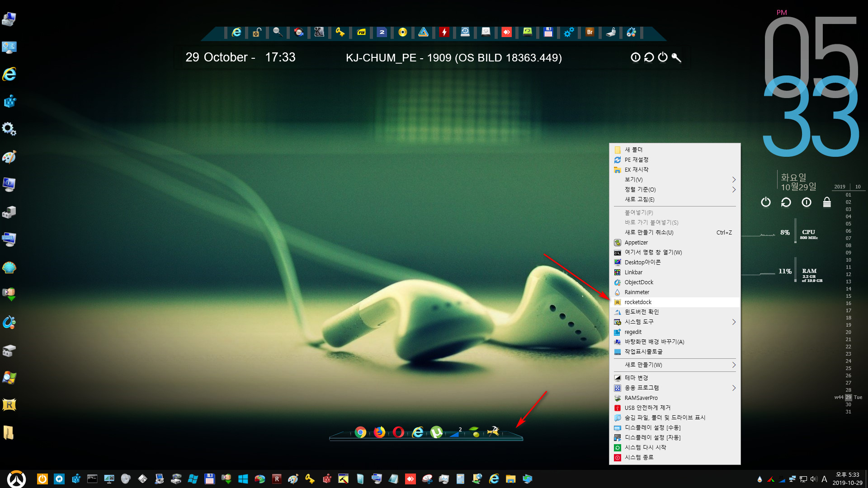Viewport: 868px width, 488px height.
Task: Launch the gold disc icon in top dock
Action: (x=403, y=32)
